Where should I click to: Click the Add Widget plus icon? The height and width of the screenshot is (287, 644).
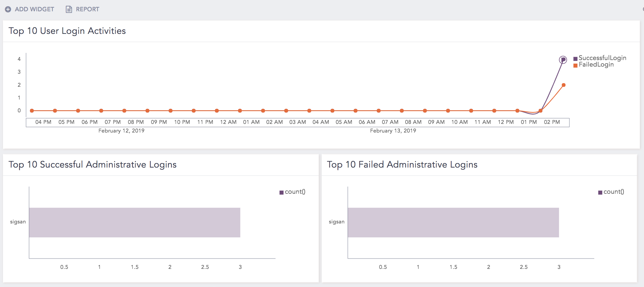(8, 9)
